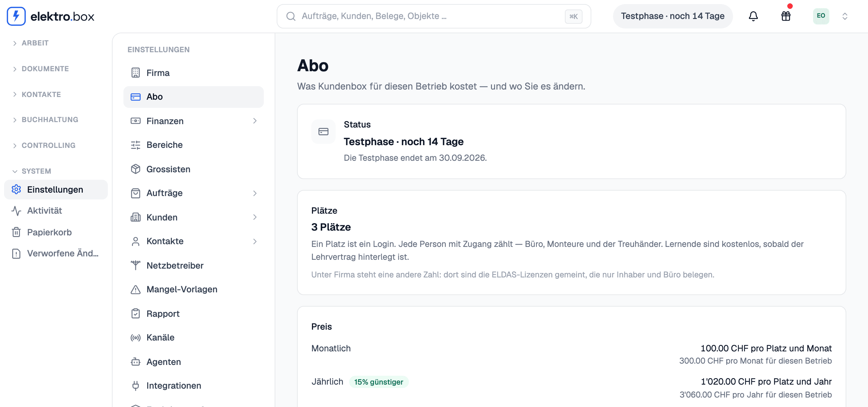Open Netzbetreiber settings with pylon icon

[193, 265]
